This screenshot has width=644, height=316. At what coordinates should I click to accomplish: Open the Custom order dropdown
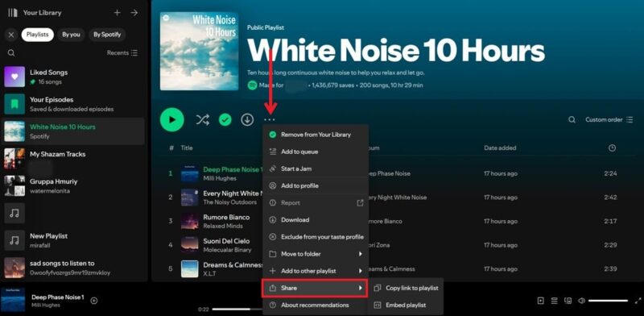[x=609, y=120]
